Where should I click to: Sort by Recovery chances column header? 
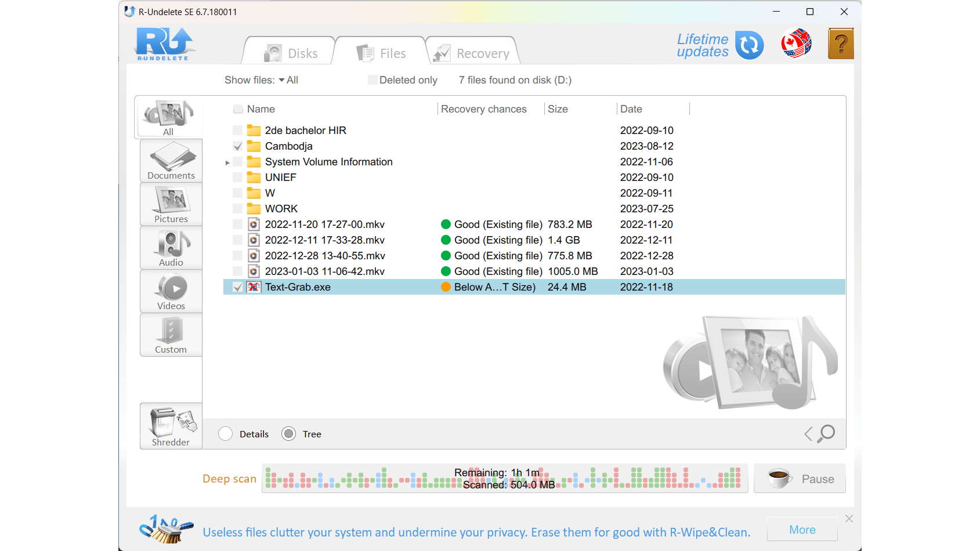pyautogui.click(x=484, y=109)
